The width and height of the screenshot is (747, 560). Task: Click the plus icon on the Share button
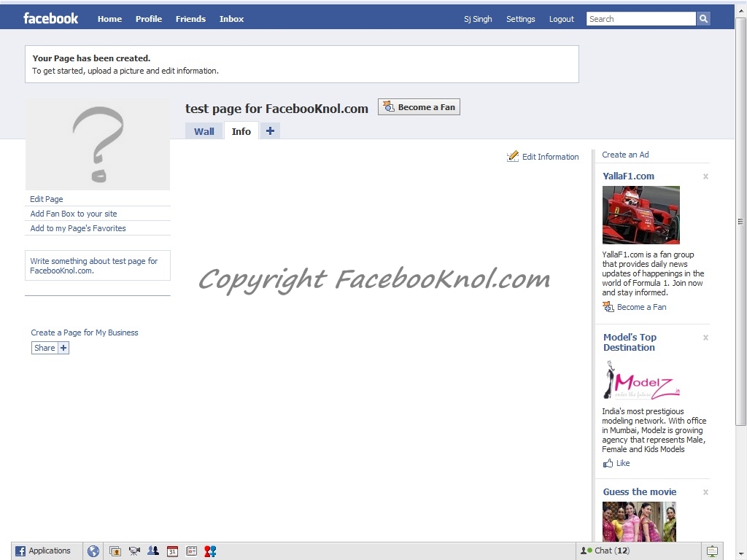pyautogui.click(x=63, y=348)
